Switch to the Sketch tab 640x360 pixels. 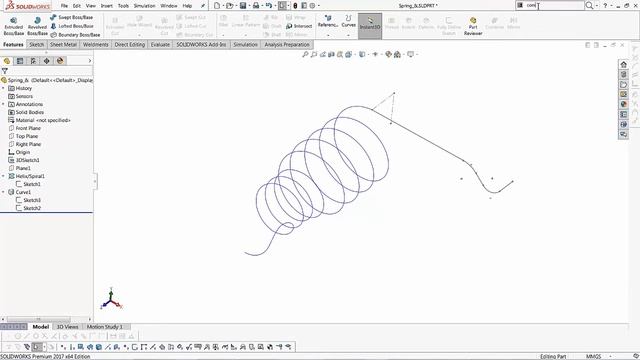click(36, 44)
